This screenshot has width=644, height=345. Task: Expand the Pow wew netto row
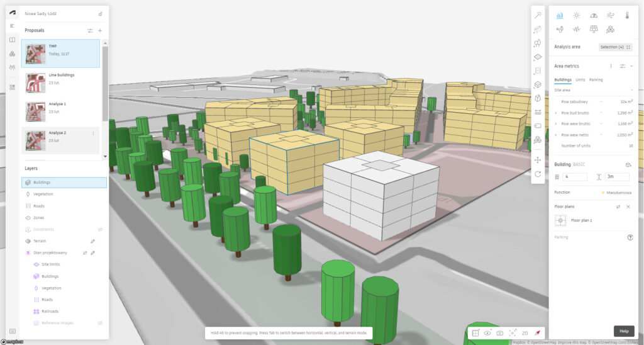556,135
